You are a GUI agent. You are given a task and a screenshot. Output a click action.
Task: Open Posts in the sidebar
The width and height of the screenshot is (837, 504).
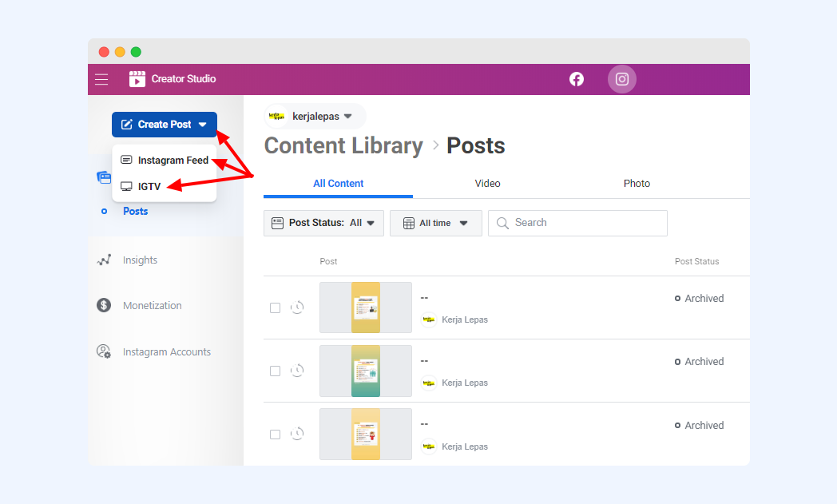136,212
